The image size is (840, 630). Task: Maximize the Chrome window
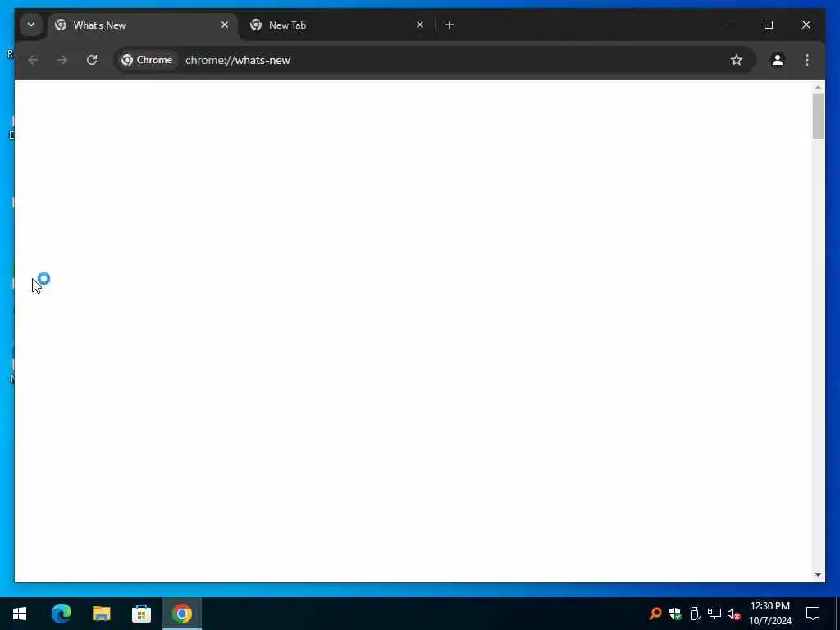[x=768, y=25]
